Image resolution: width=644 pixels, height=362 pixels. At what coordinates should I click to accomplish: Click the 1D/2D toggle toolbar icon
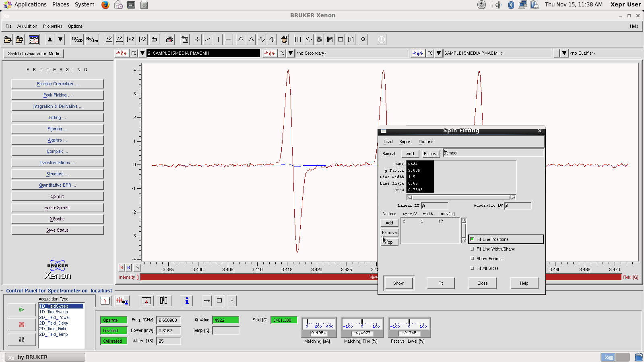pyautogui.click(x=77, y=39)
